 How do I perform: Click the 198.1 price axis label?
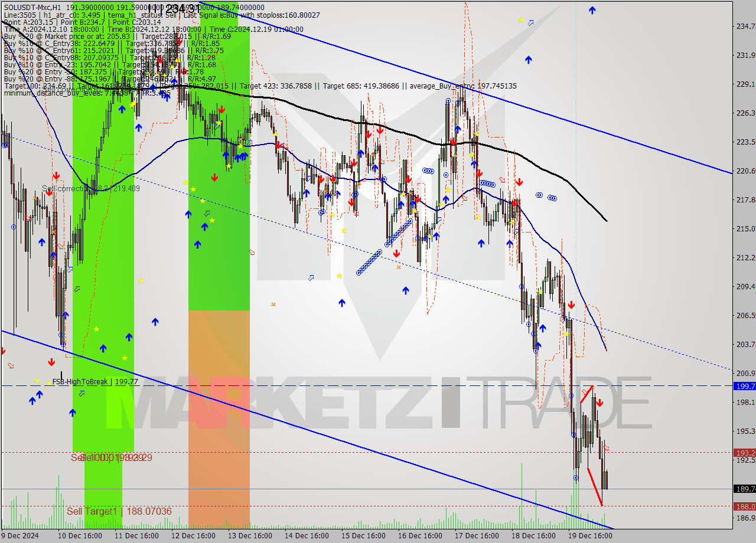click(x=745, y=403)
